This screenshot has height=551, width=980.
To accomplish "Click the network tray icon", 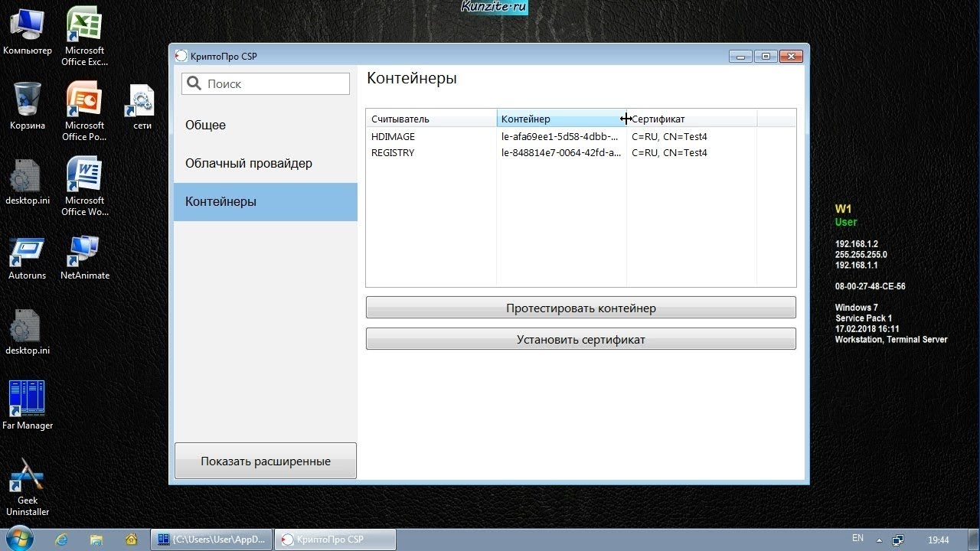I will [x=898, y=540].
